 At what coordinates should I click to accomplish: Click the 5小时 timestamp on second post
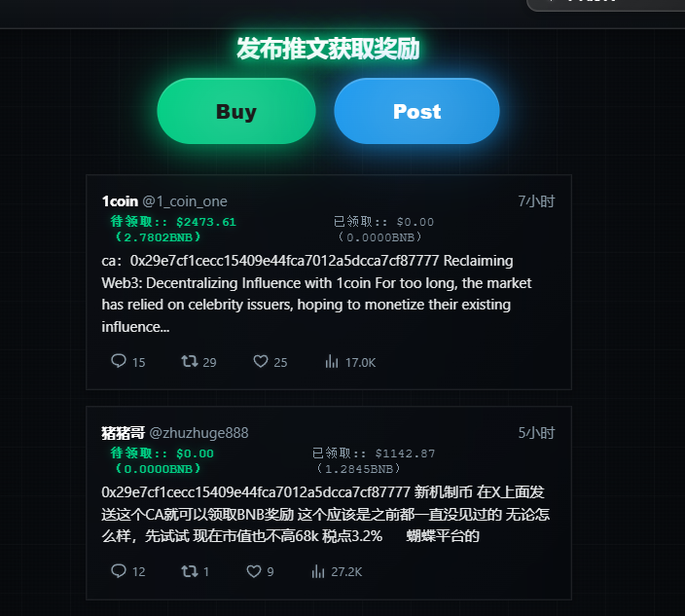(536, 433)
